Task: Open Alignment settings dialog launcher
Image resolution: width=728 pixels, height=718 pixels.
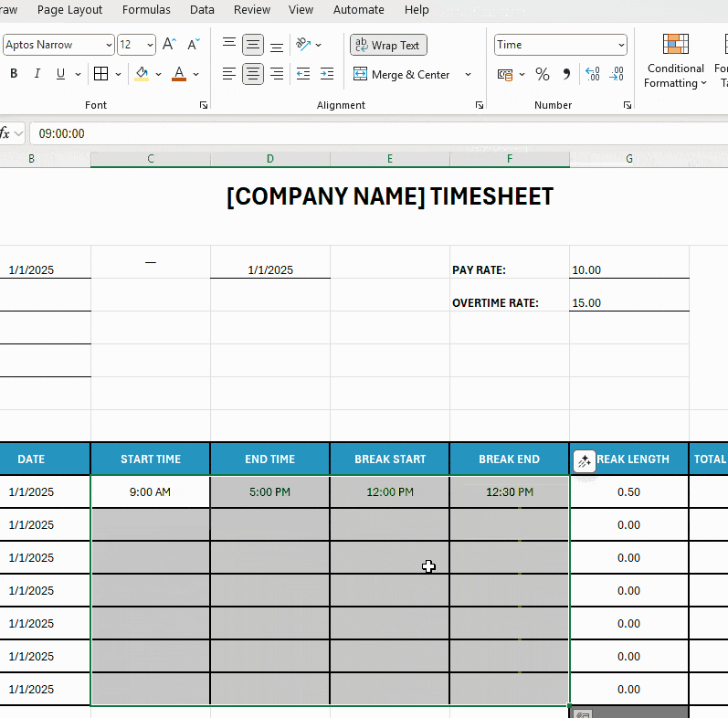Action: [x=480, y=105]
